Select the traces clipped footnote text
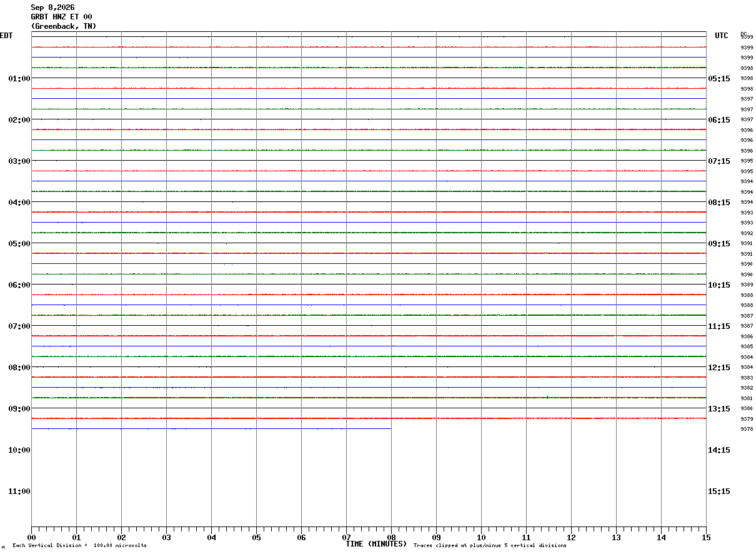 click(x=490, y=546)
